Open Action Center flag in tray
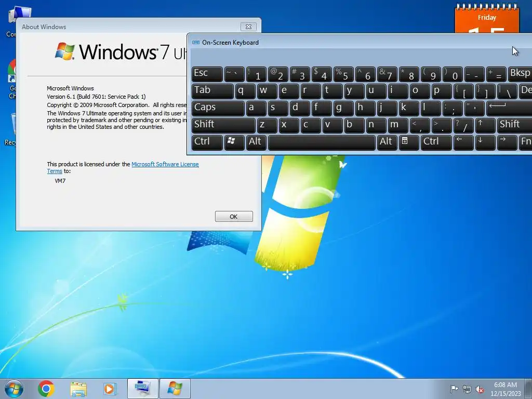532x399 pixels. point(454,389)
